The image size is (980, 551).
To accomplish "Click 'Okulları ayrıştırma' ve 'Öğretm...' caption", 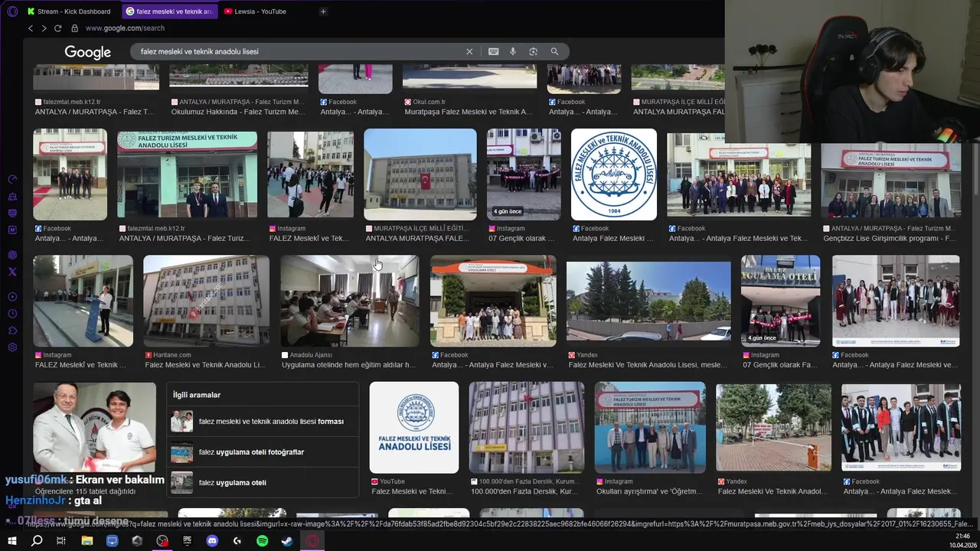I will click(649, 491).
